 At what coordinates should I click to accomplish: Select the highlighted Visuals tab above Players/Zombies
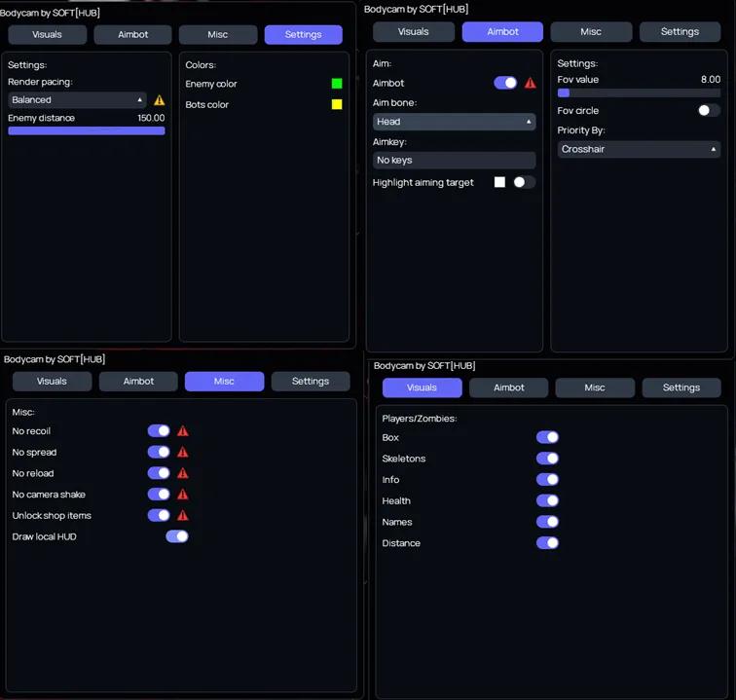422,387
